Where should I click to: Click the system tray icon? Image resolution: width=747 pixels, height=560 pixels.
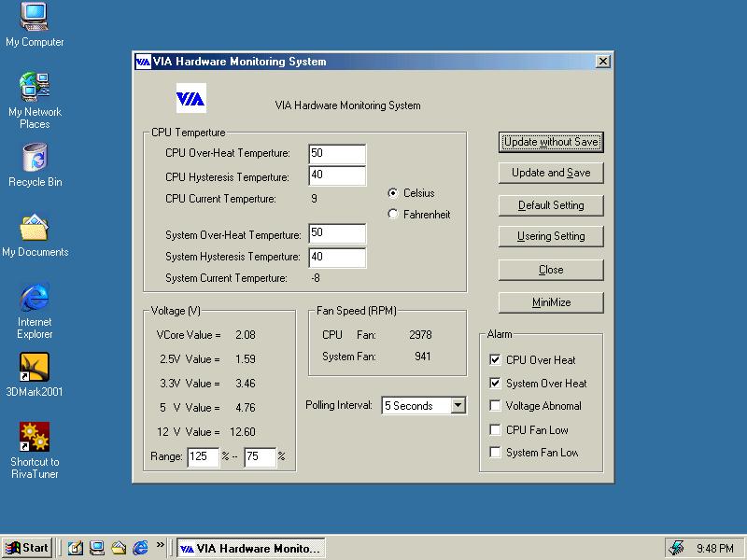coord(676,548)
